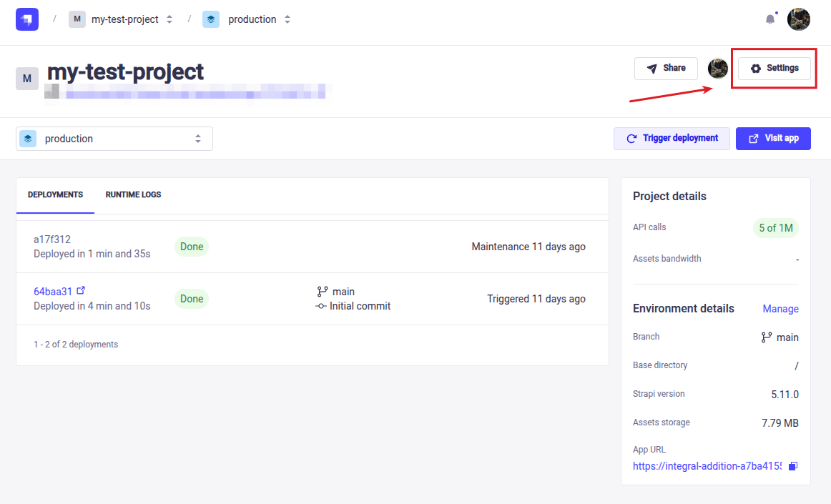The image size is (831, 504).
Task: Open deployment 64baa31 link
Action: 53,291
